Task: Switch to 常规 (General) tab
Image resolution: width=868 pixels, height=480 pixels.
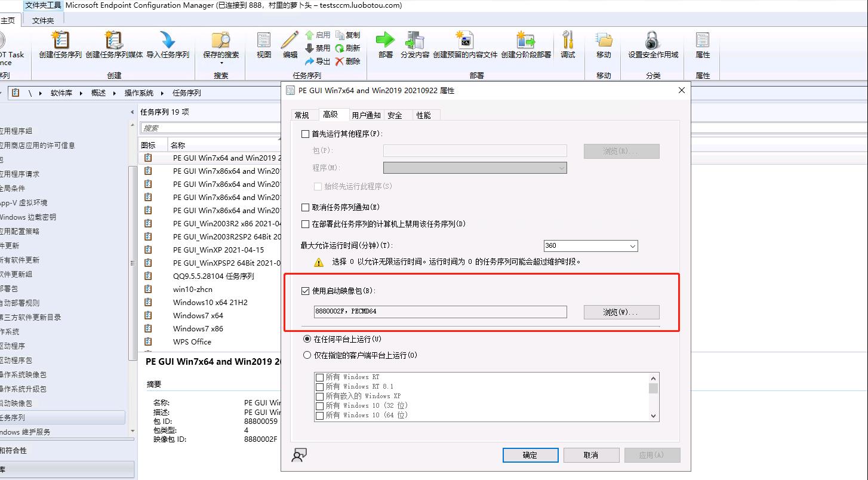Action: coord(302,115)
